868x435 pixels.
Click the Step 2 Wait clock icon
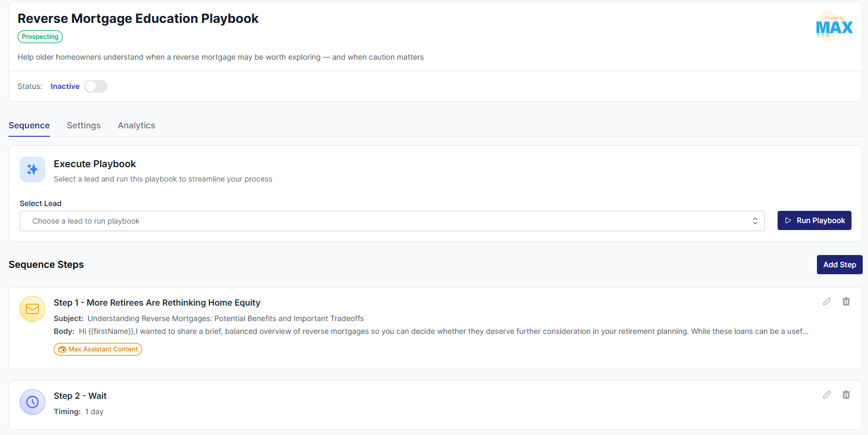coord(32,402)
